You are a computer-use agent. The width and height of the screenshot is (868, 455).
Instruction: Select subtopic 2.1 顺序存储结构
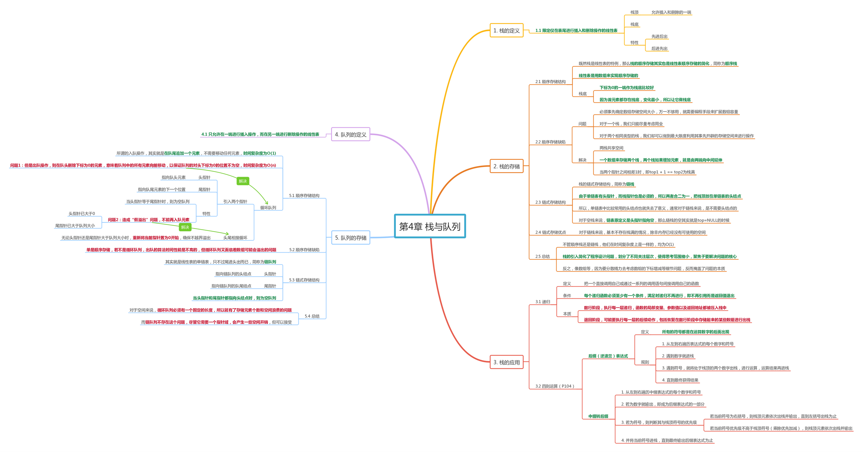[550, 82]
